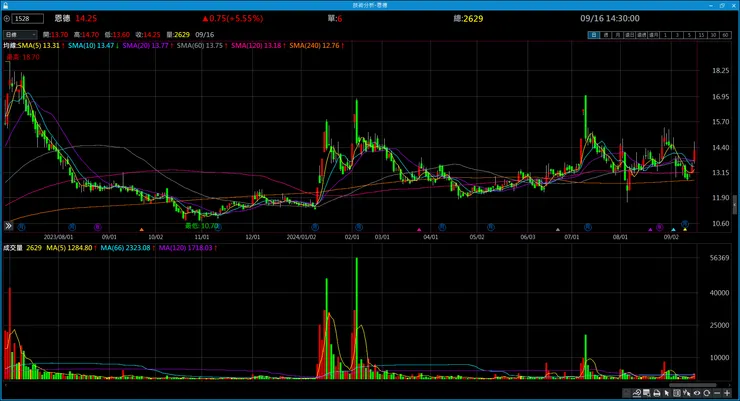Click the orange triangle marker near 10/02

tap(142, 229)
